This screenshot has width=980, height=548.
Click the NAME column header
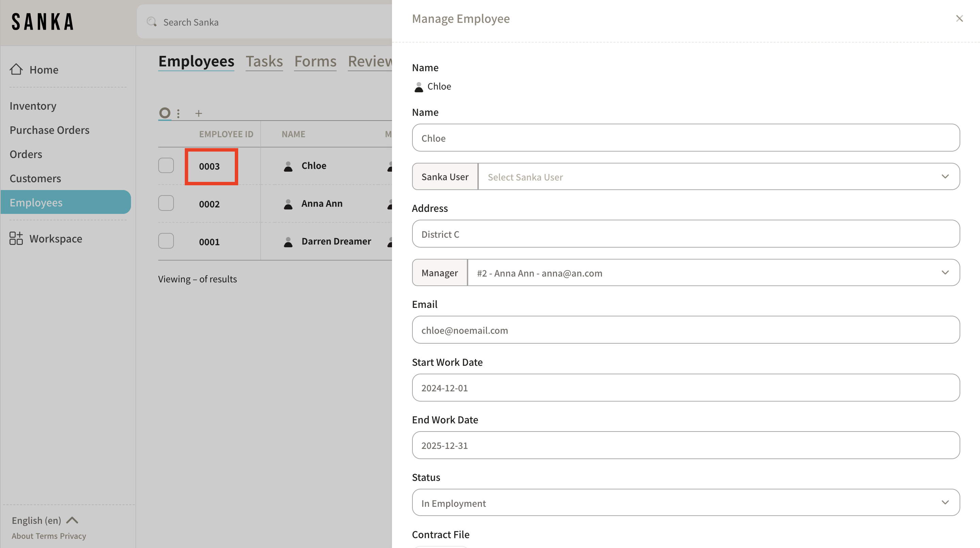point(293,134)
